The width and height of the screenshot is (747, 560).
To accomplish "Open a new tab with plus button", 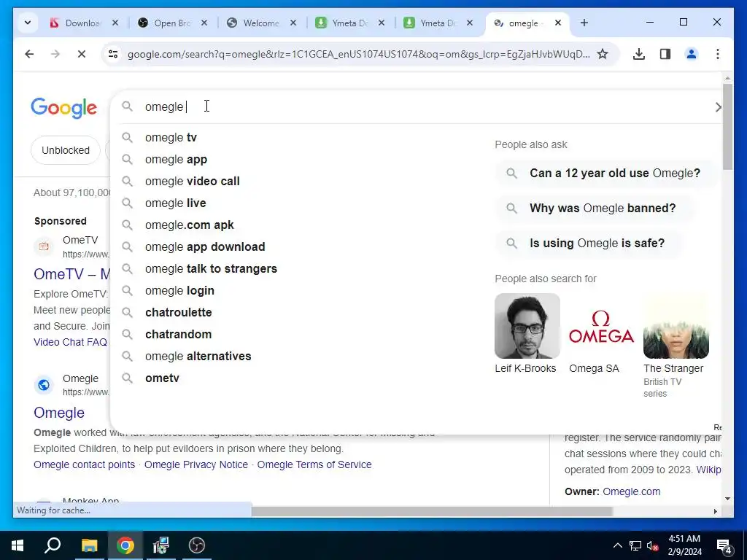I will tap(584, 23).
